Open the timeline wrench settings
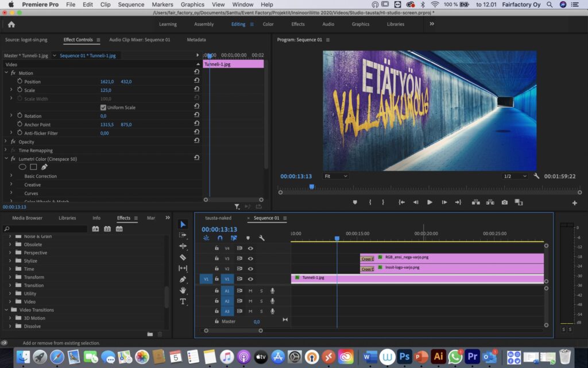This screenshot has height=368, width=588. point(262,238)
